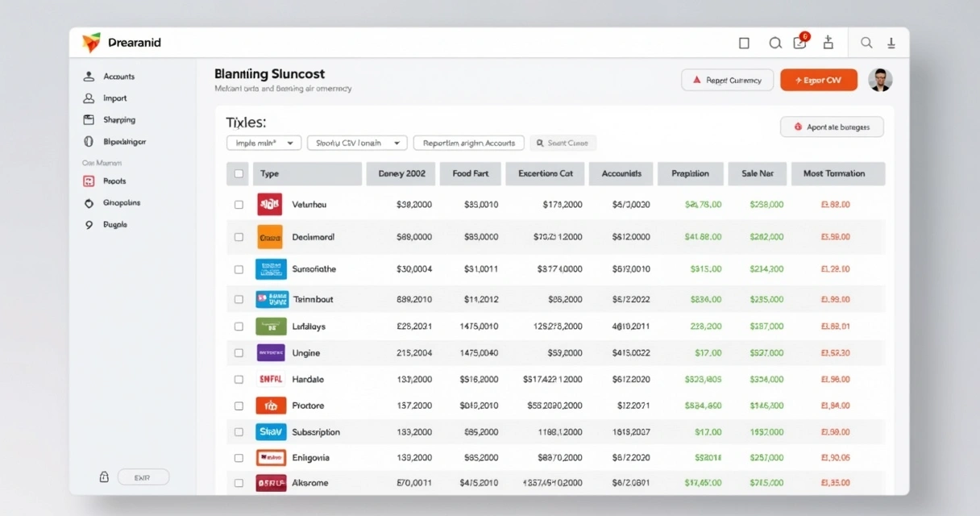This screenshot has width=980, height=516.
Task: Click the EXIR button at sidebar bottom
Action: [x=143, y=477]
